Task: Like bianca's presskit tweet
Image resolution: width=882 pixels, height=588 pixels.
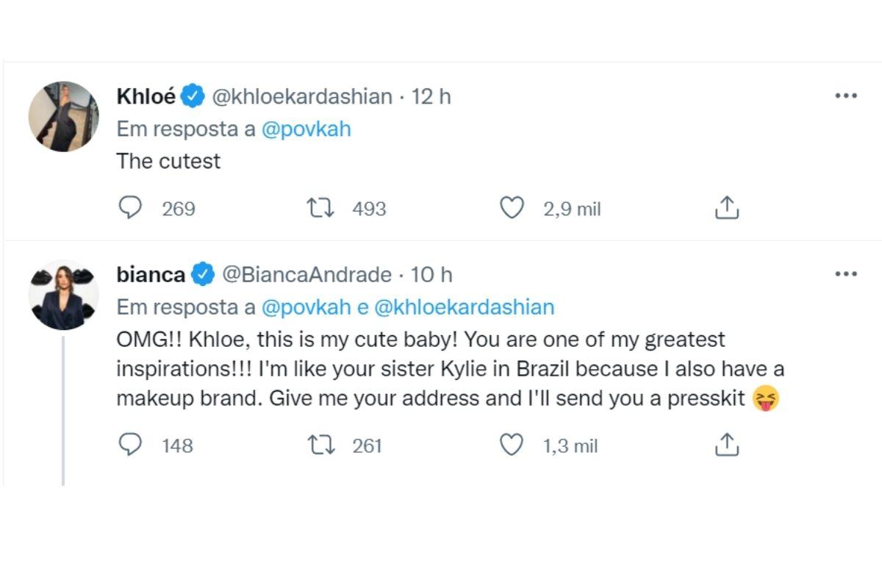Action: (511, 445)
